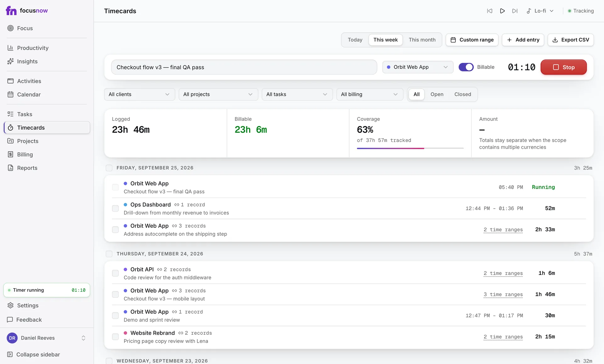604x364 pixels.
Task: Switch range to Today
Action: (355, 40)
